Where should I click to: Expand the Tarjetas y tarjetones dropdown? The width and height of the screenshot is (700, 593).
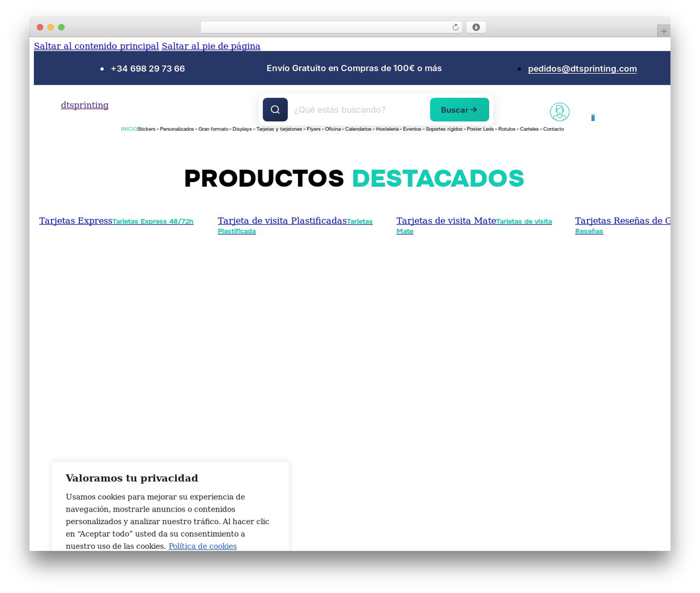[x=281, y=129]
